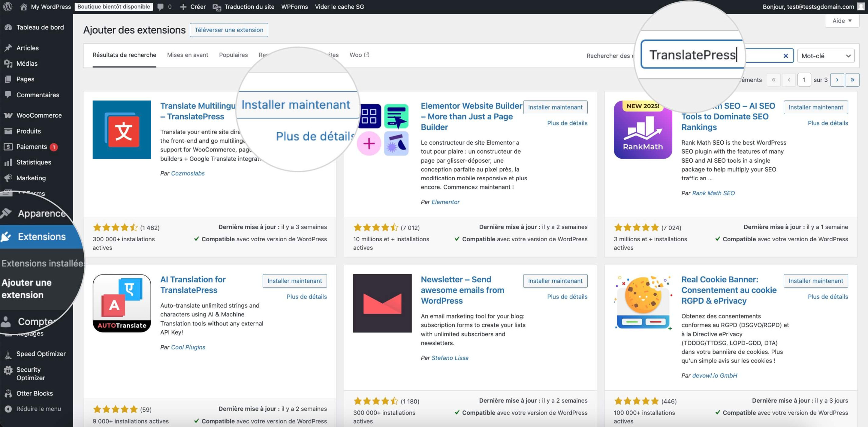Image resolution: width=868 pixels, height=427 pixels.
Task: Click the Paiements dollar icon
Action: tap(8, 147)
